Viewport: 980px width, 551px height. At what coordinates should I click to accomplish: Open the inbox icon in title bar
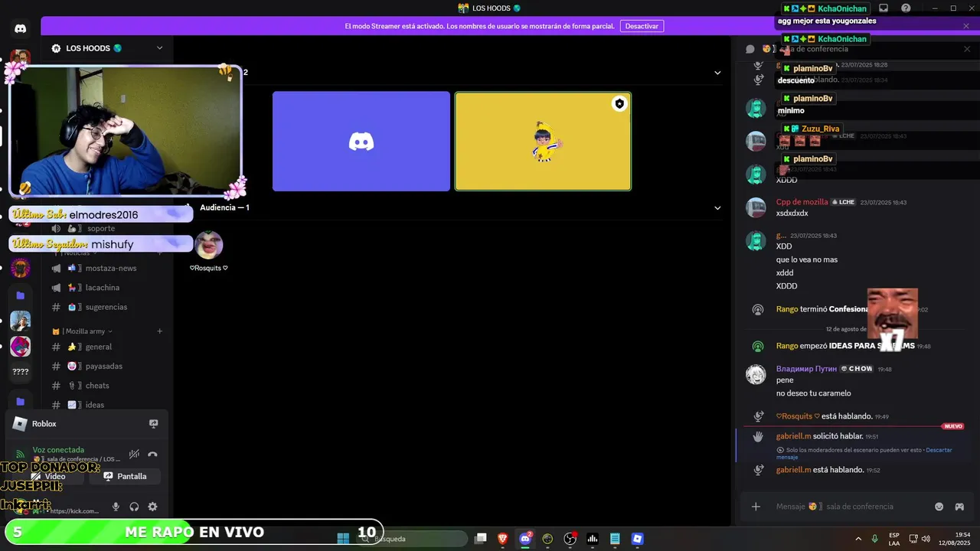883,8
